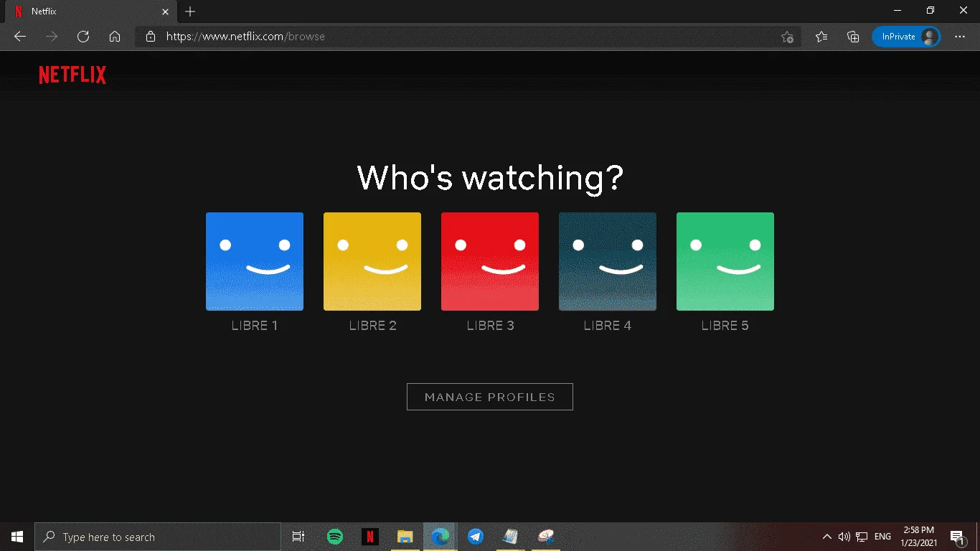980x551 pixels.
Task: Open the clock showing 2:58 PM
Action: click(920, 537)
